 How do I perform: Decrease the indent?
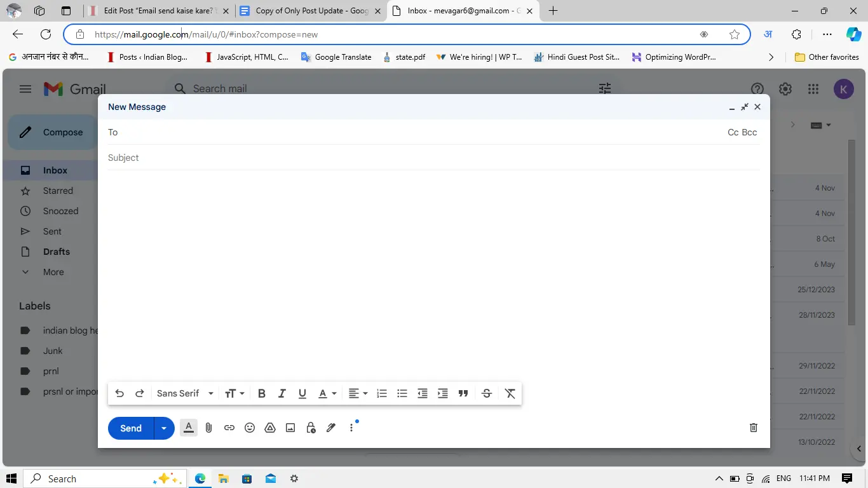(423, 393)
